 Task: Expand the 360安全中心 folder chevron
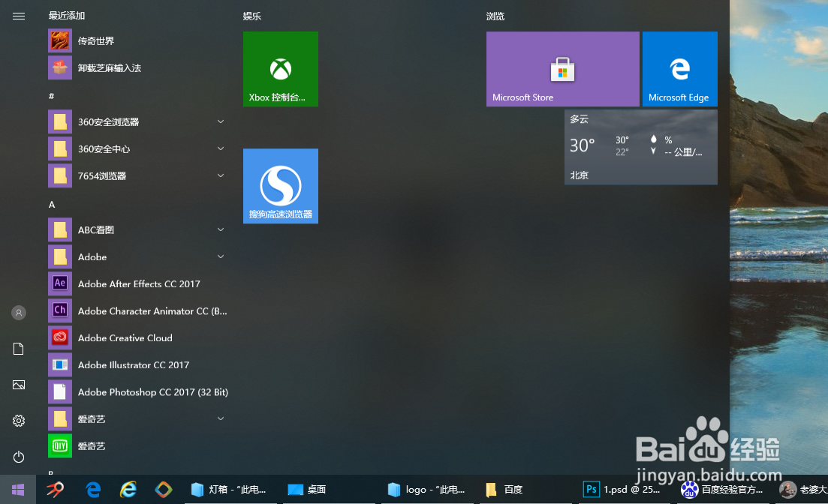click(x=221, y=148)
